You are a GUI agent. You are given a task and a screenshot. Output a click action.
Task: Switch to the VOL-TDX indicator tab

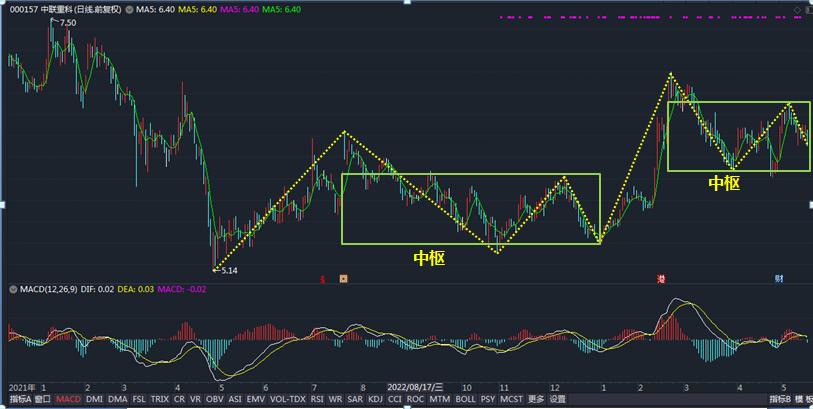tap(288, 399)
